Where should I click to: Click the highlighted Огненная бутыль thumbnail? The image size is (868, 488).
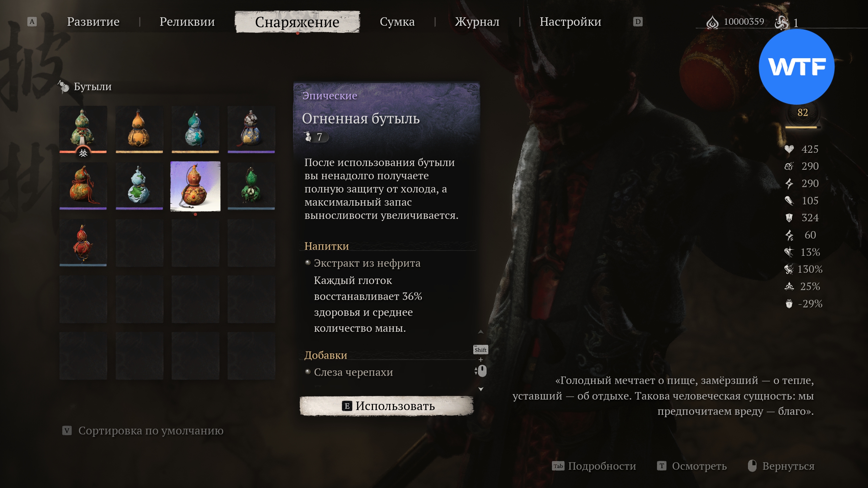[195, 186]
